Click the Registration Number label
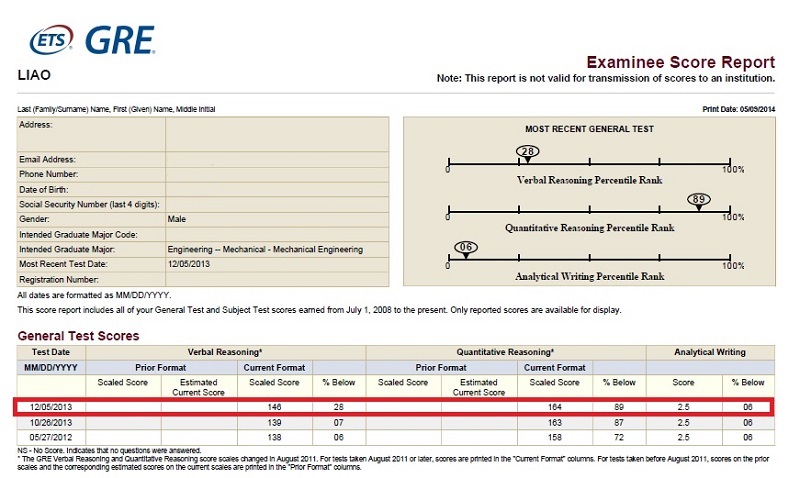800x478 pixels. (59, 280)
